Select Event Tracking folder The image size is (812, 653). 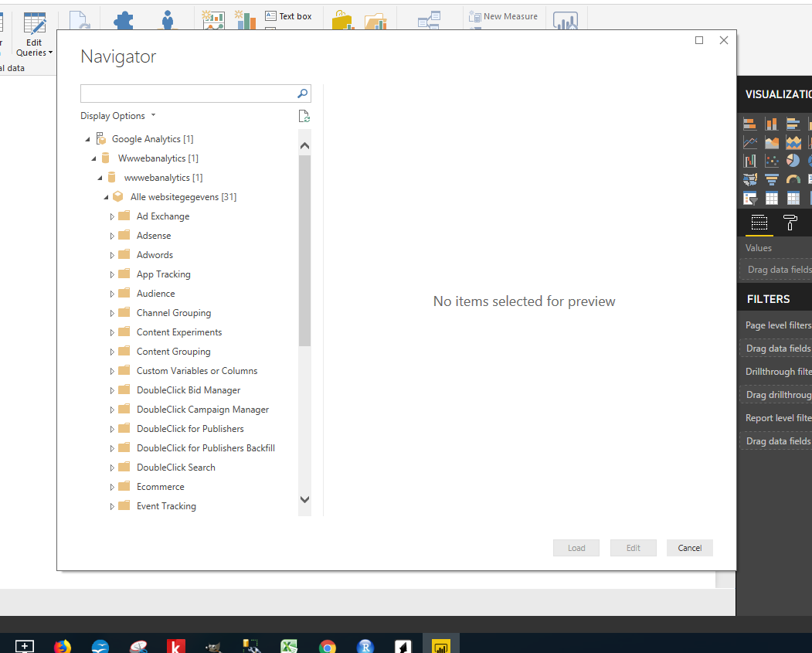[166, 506]
